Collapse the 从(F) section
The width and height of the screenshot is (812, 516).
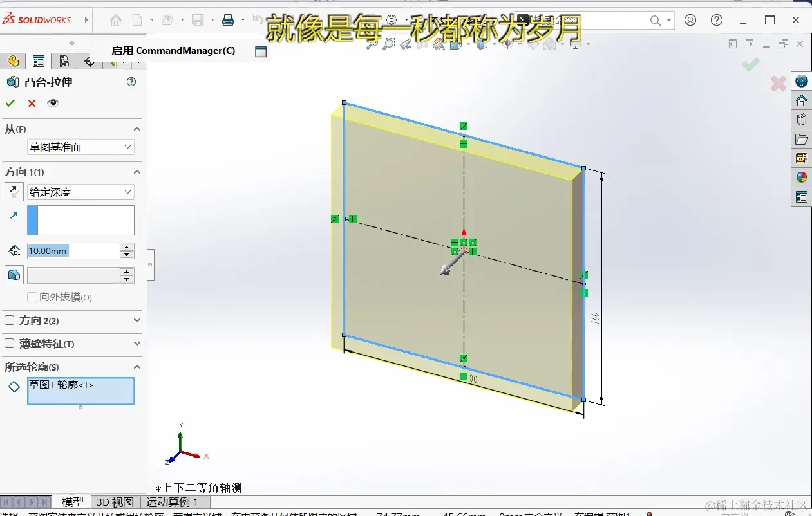click(x=137, y=129)
